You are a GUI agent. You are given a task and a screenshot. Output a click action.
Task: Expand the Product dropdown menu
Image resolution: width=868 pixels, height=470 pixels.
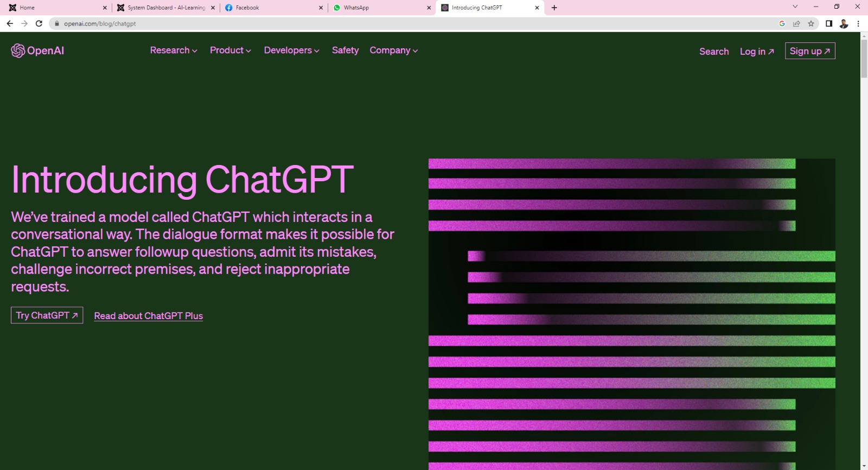pyautogui.click(x=230, y=50)
